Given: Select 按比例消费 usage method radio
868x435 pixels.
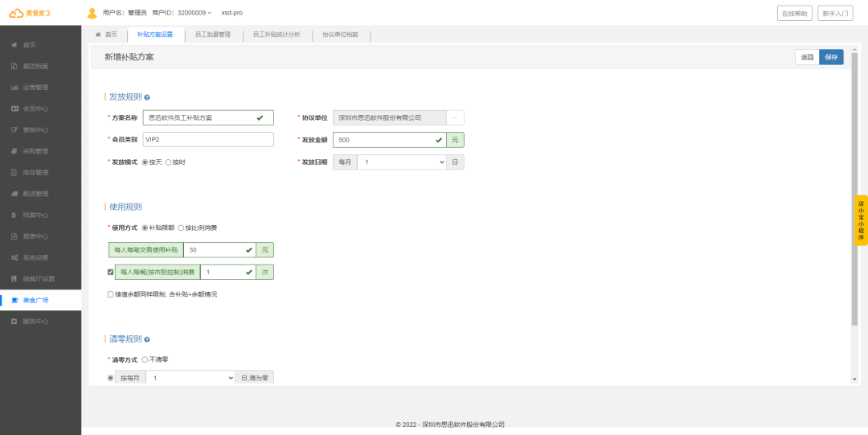Looking at the screenshot, I should click(181, 228).
